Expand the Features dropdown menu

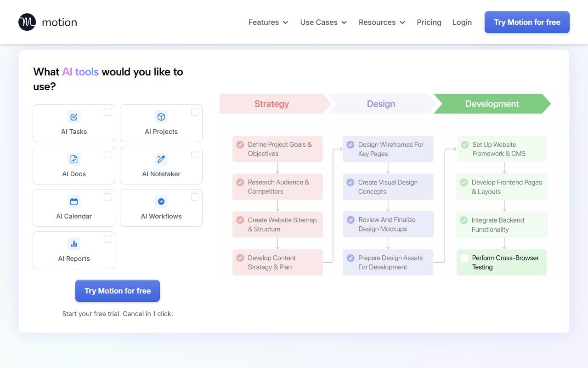click(268, 22)
